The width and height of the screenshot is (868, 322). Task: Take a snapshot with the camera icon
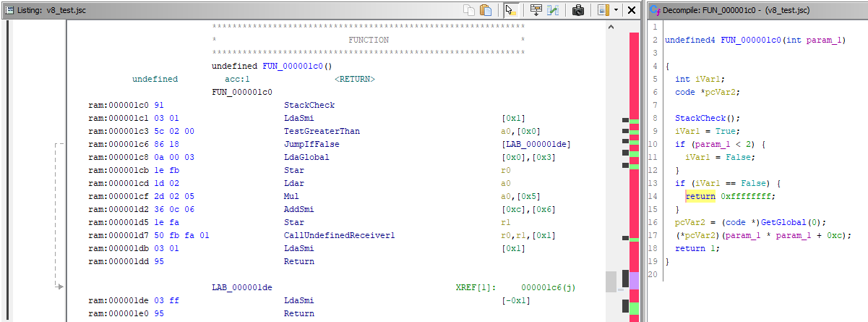click(x=578, y=10)
